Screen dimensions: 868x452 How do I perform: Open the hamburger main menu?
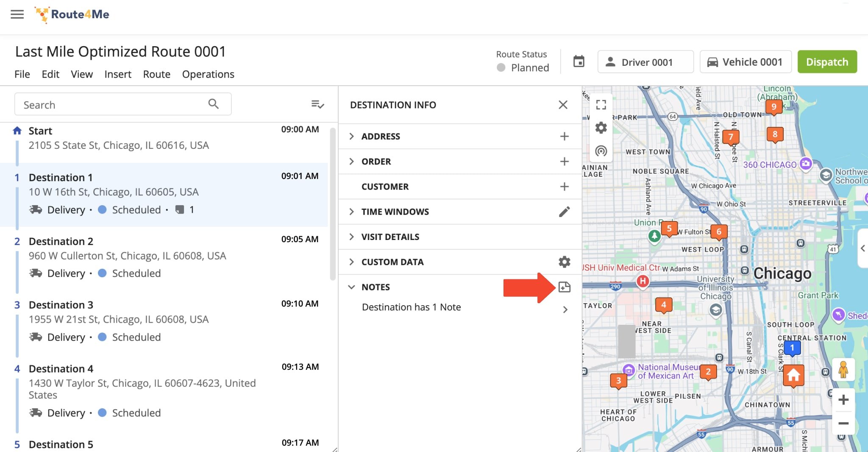tap(17, 14)
